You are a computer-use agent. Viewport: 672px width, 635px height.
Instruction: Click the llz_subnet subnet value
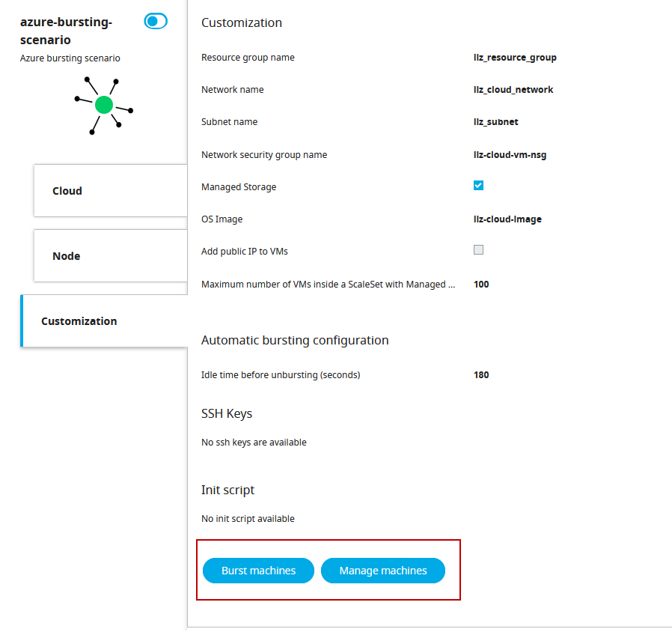click(496, 122)
